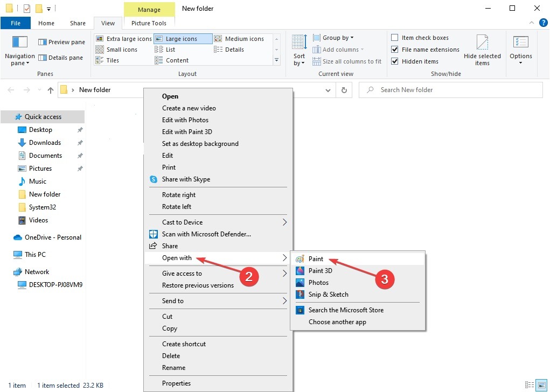The width and height of the screenshot is (550, 392).
Task: Select Medium icons layout
Action: 239,39
